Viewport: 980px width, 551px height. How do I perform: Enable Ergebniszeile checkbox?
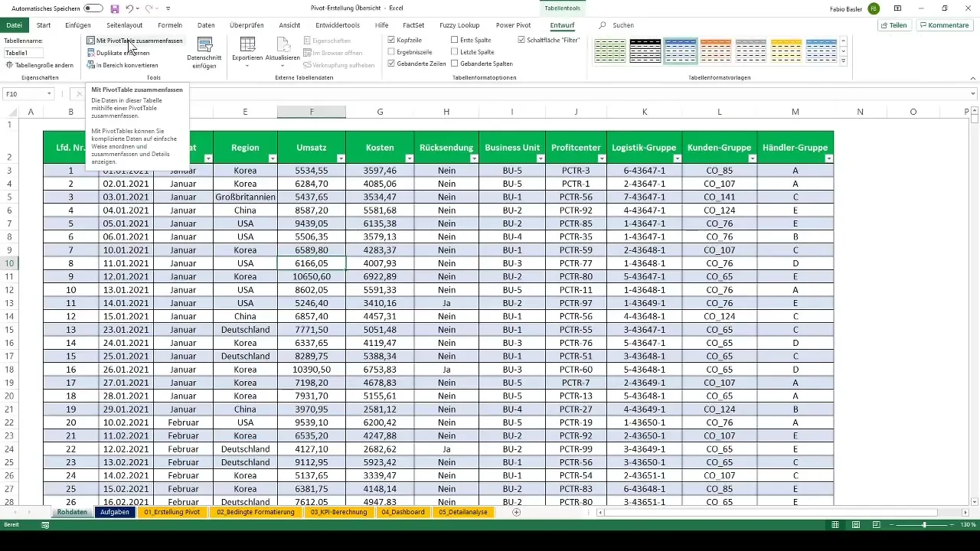point(392,52)
